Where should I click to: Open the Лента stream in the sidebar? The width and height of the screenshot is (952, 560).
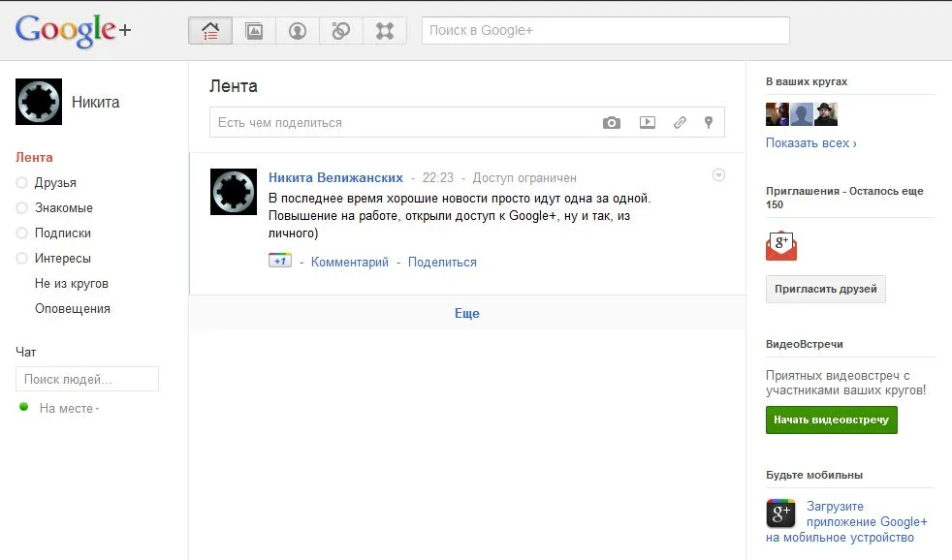(34, 157)
